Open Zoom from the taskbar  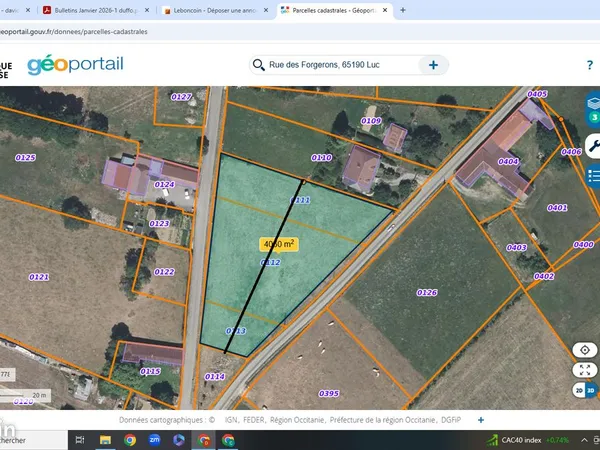click(x=154, y=440)
